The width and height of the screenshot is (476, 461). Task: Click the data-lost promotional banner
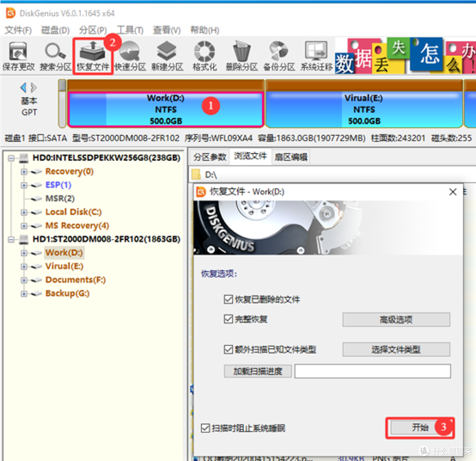click(405, 56)
